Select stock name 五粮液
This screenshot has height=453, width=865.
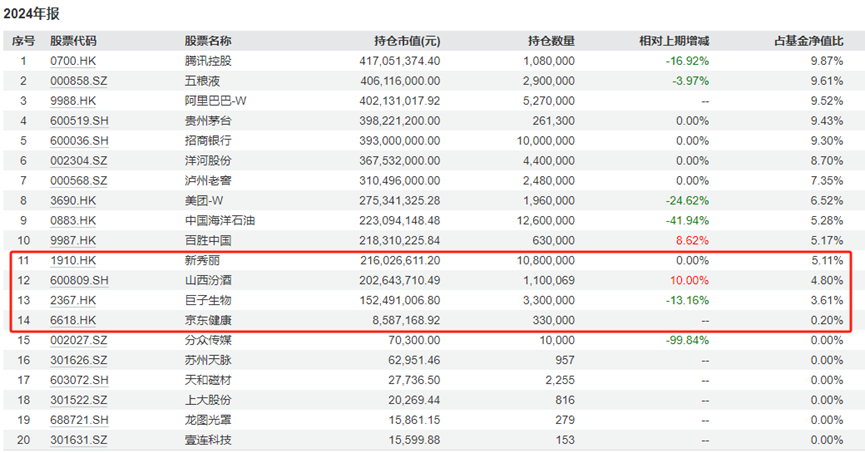(x=202, y=81)
